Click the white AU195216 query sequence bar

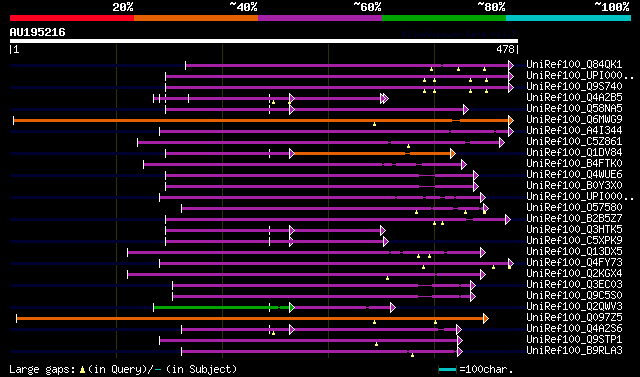264,41
